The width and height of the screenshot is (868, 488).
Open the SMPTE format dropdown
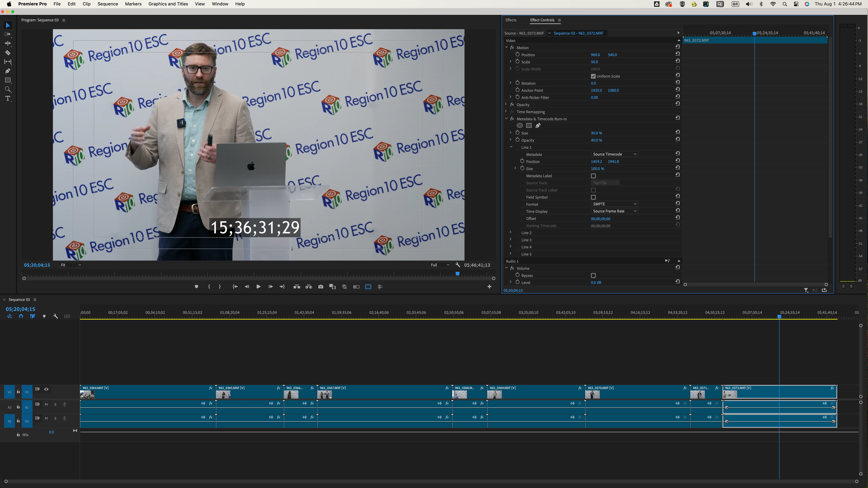(614, 204)
